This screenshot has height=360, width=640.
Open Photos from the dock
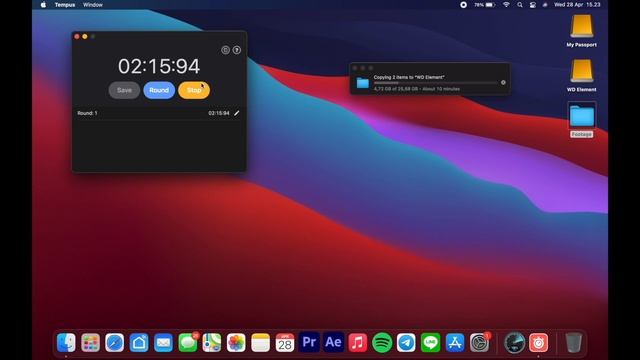tap(236, 342)
